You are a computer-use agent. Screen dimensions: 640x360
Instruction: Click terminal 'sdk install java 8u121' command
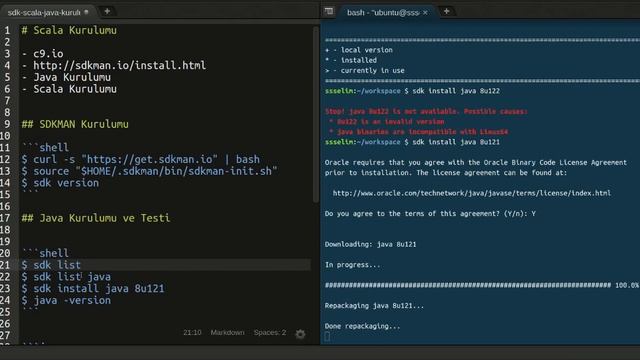pos(456,142)
